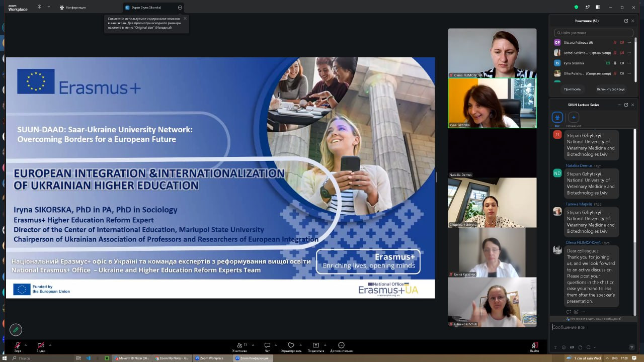This screenshot has width=644, height=362.
Task: Dismiss the shared content notification popup
Action: pyautogui.click(x=185, y=19)
